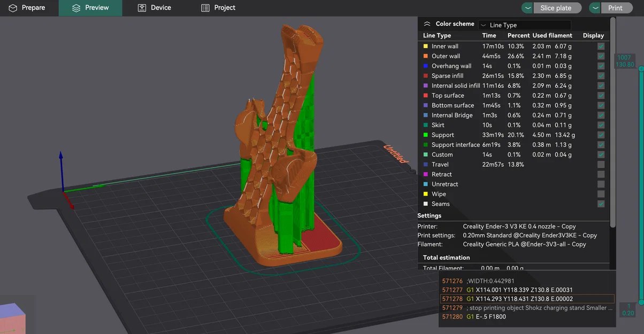
Task: Click the Preview layers icon
Action: click(76, 8)
